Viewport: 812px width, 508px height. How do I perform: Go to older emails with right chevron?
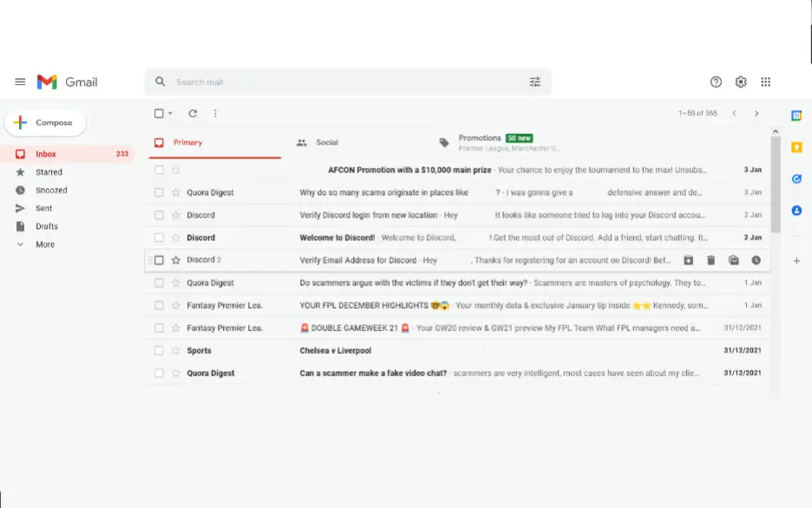[756, 114]
